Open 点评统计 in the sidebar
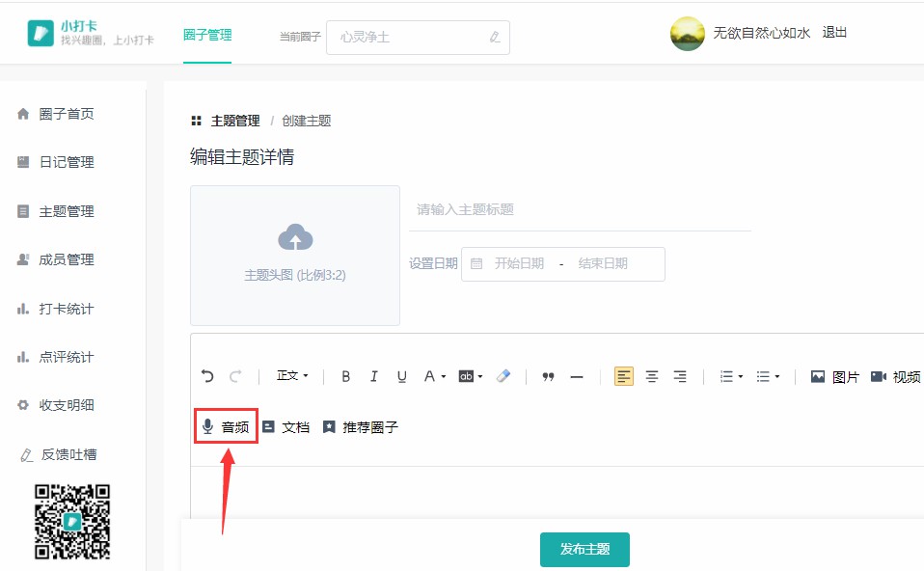924x571 pixels. 56,357
